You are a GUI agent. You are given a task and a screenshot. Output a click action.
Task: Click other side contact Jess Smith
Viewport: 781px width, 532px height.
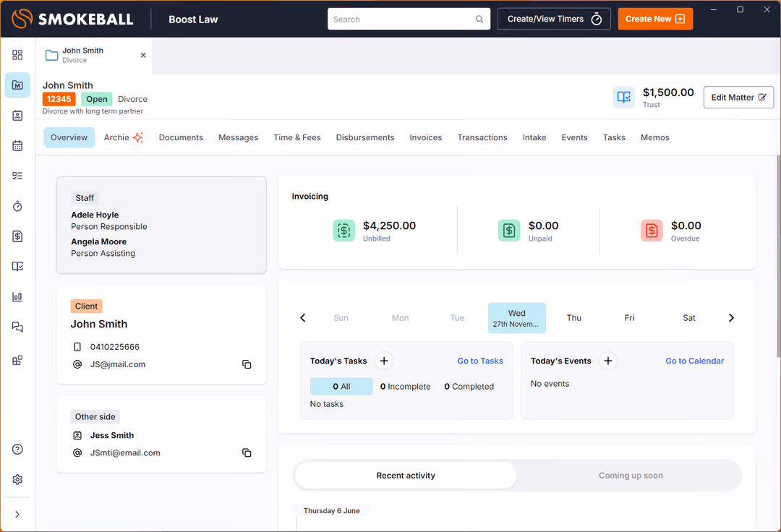point(111,435)
